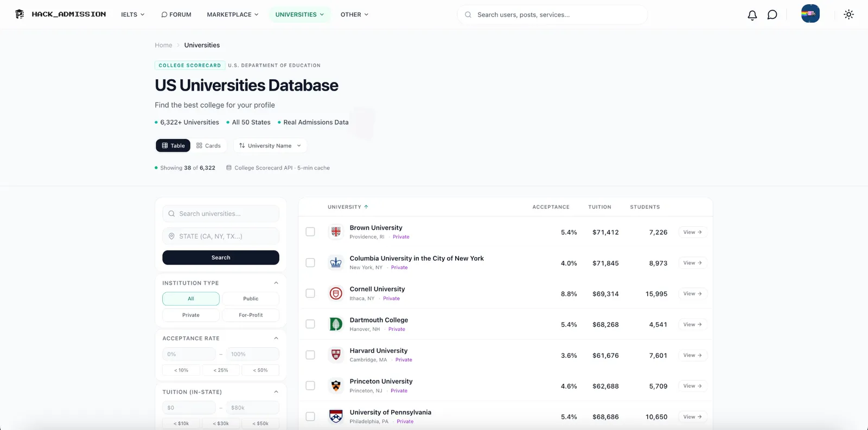Tick the Princeton University checkbox

[x=310, y=386]
